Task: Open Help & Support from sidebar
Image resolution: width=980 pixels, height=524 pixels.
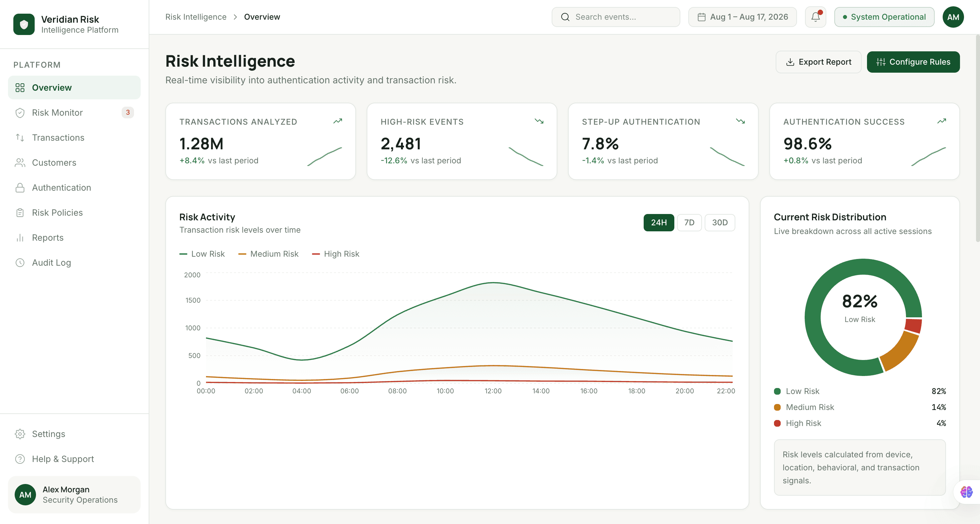Action: click(74, 459)
